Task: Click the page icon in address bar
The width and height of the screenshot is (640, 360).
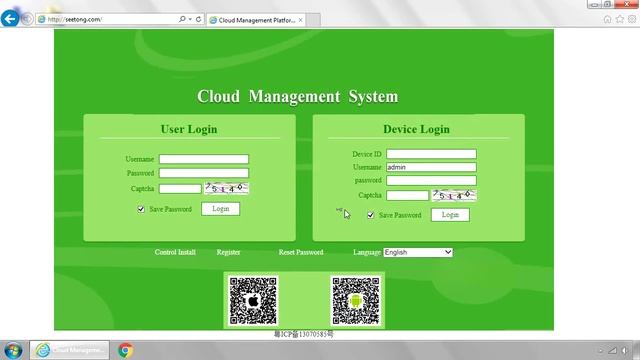Action: (x=41, y=19)
